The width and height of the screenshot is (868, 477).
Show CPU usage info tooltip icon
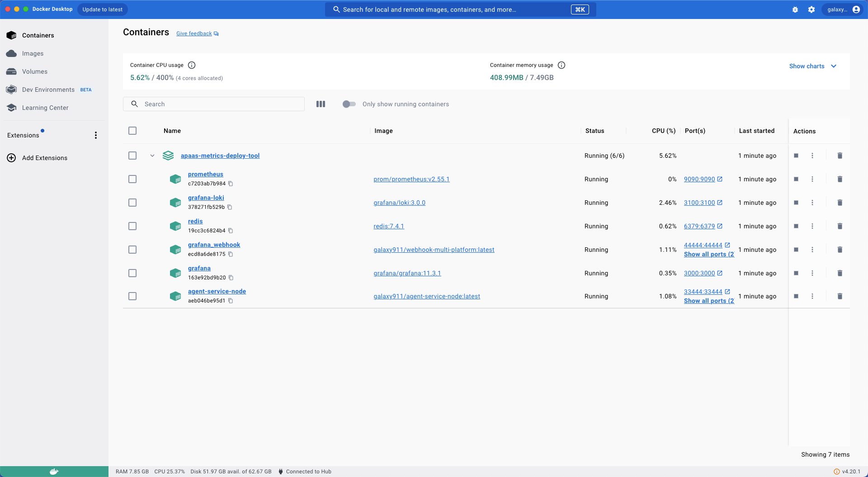click(x=192, y=65)
